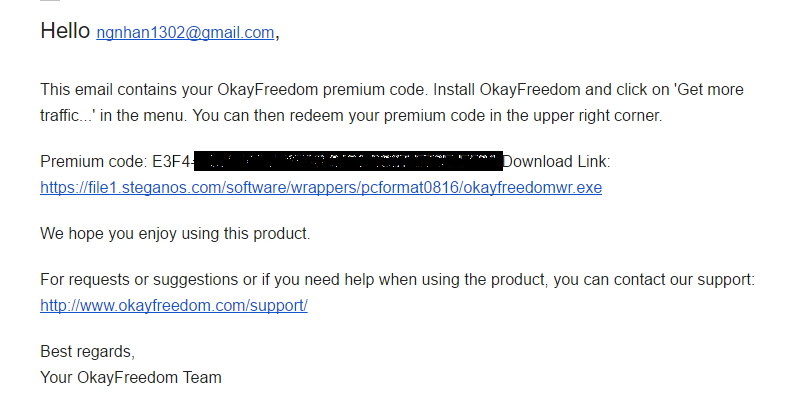The width and height of the screenshot is (796, 407).
Task: Click the "Best regards," closing line
Action: [x=87, y=352]
